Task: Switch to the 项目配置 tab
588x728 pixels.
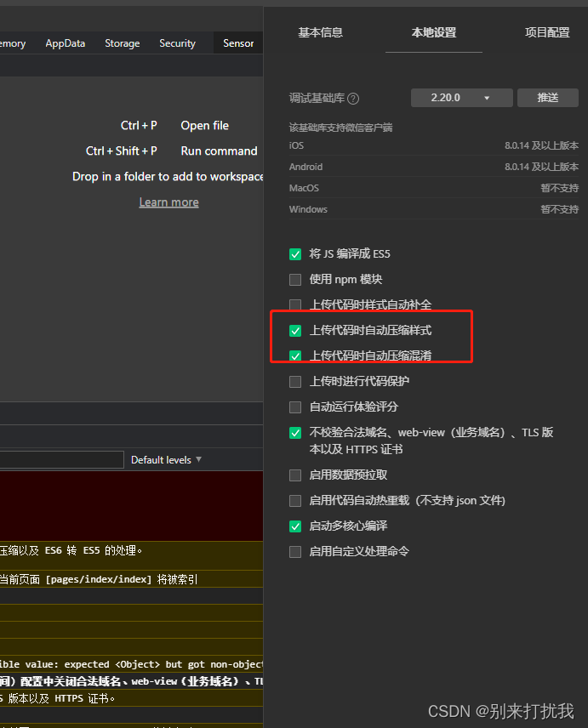Action: pyautogui.click(x=547, y=32)
